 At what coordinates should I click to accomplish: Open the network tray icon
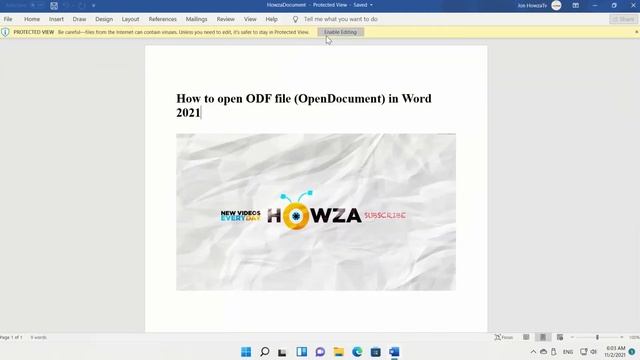[x=584, y=352]
